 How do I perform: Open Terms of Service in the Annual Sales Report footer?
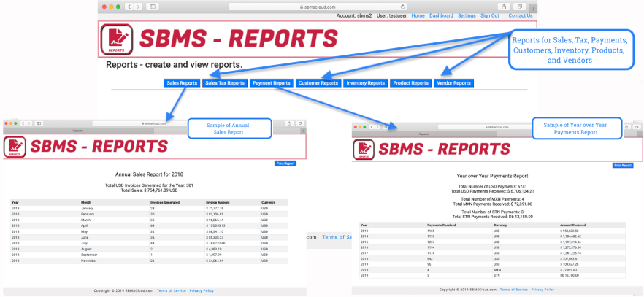click(x=172, y=290)
